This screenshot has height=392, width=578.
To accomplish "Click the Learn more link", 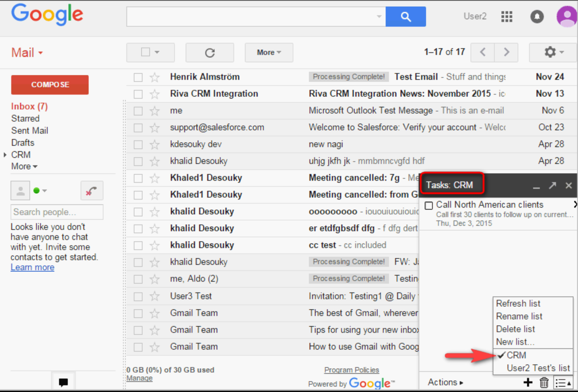I will [32, 267].
